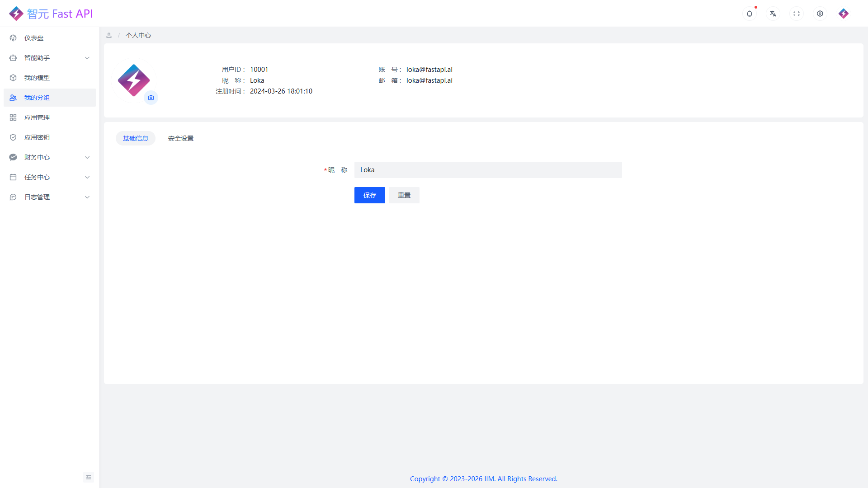Click the 昵称 nickname input field
Screen dimensions: 868x488
488,170
